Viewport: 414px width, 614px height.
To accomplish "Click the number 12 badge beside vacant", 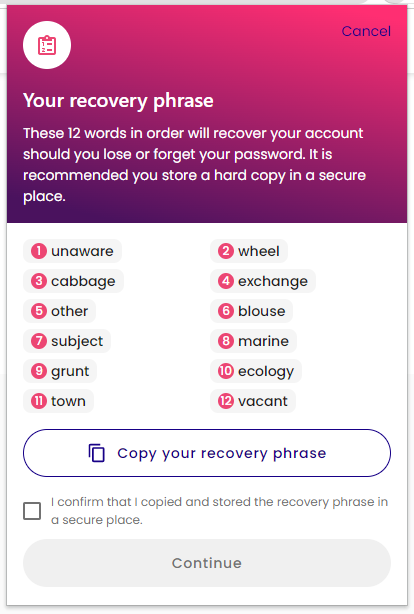I will click(226, 401).
